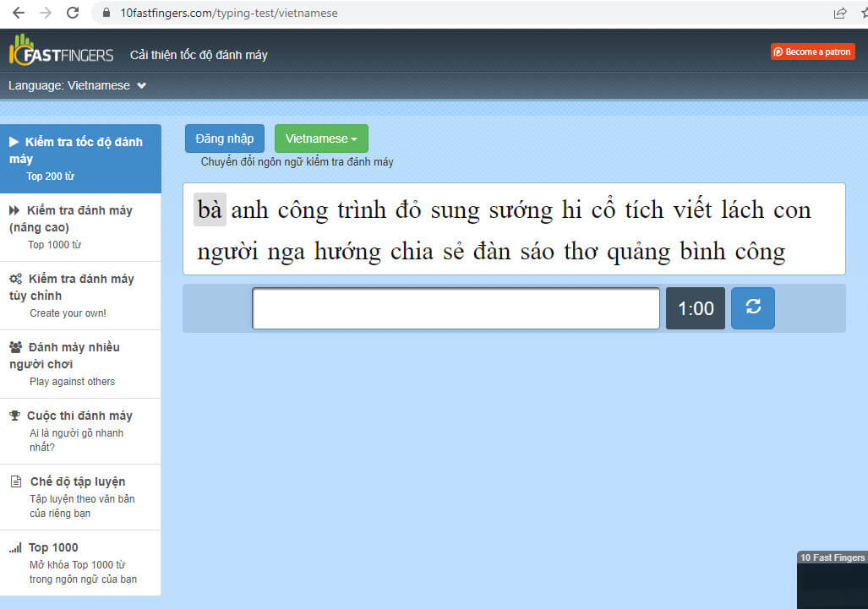The height and width of the screenshot is (609, 868).
Task: Click the 1:00 timer display
Action: [696, 308]
